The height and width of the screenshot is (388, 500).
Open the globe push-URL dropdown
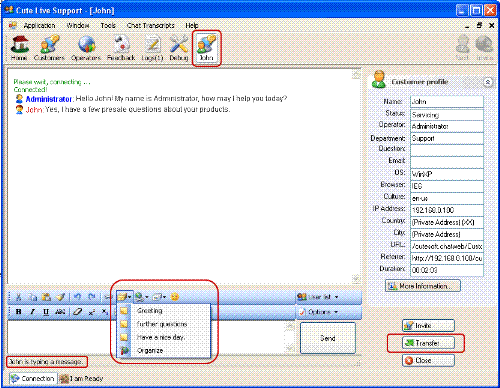142,297
